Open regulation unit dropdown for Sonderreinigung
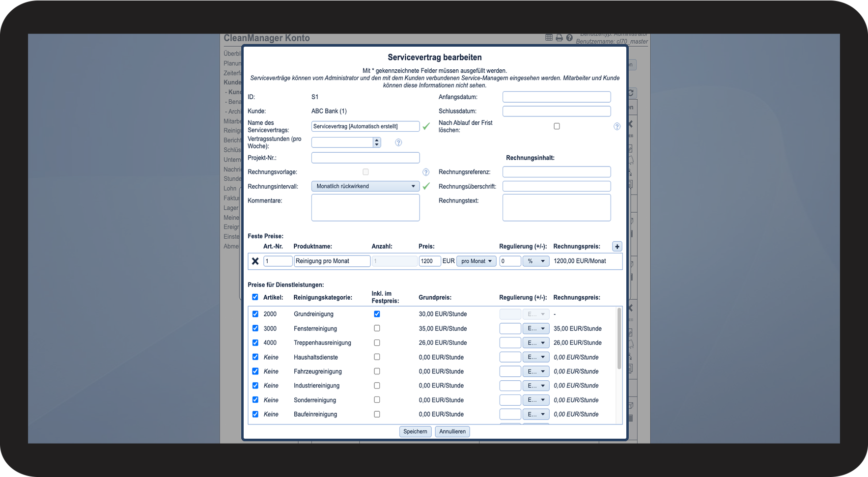The width and height of the screenshot is (868, 477). point(536,400)
